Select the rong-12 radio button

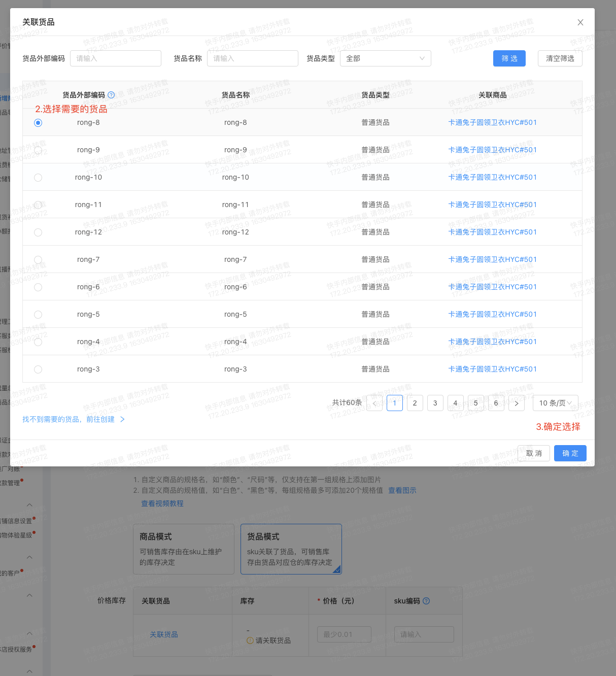tap(38, 232)
